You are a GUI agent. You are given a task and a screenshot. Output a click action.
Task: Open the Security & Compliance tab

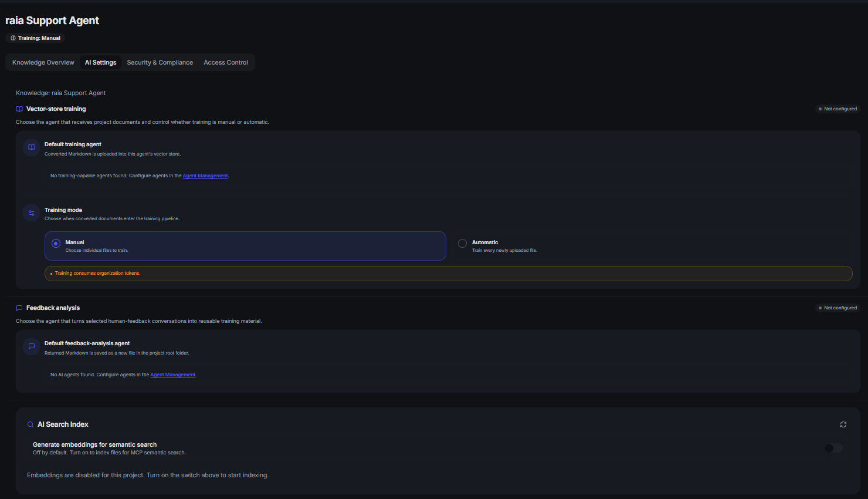[x=160, y=62]
